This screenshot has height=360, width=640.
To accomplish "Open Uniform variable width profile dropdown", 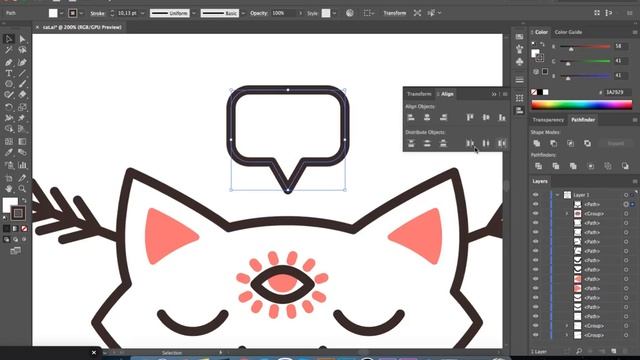I will click(194, 13).
